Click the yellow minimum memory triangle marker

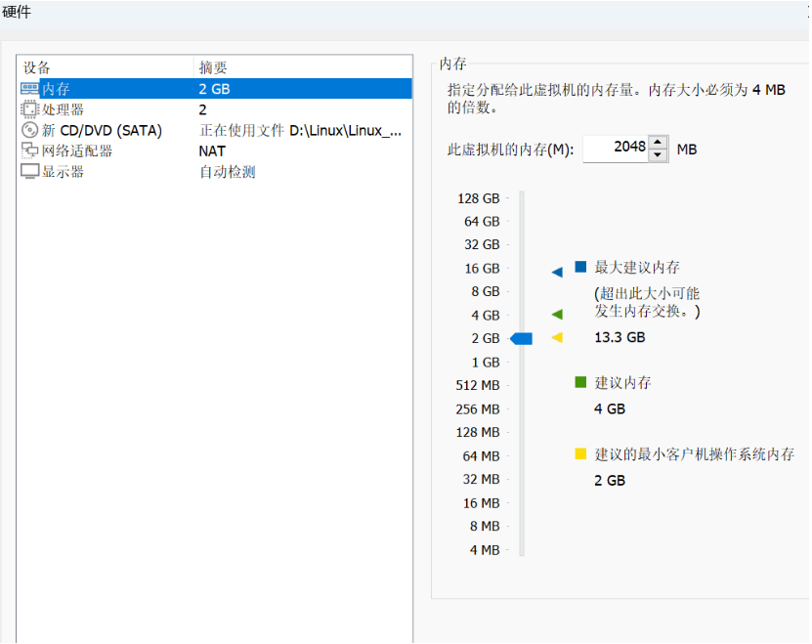(x=557, y=338)
